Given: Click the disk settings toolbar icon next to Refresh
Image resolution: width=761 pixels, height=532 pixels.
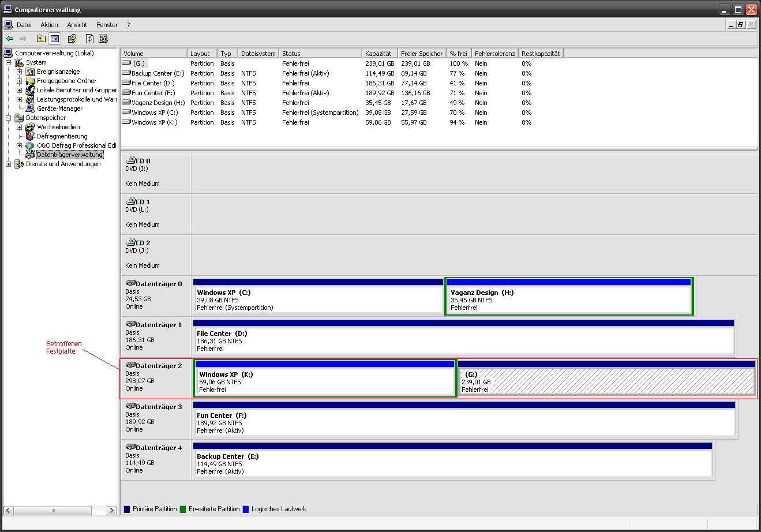Looking at the screenshot, I should point(103,39).
